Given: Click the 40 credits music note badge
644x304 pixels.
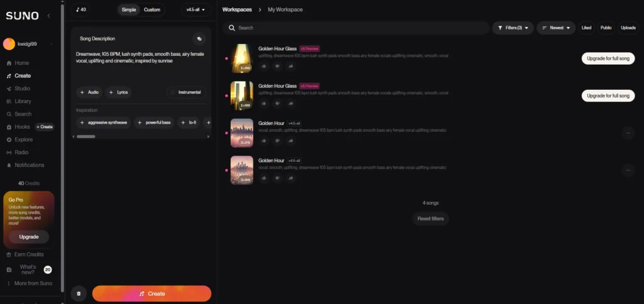Looking at the screenshot, I should click(x=81, y=9).
